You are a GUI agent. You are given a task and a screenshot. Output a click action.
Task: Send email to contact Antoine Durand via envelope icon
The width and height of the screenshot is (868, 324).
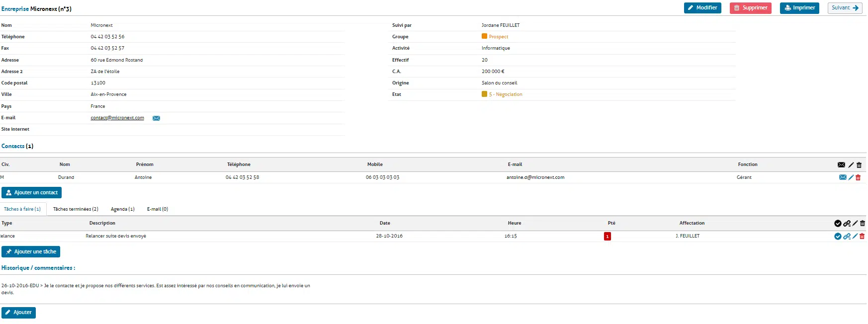(x=843, y=177)
